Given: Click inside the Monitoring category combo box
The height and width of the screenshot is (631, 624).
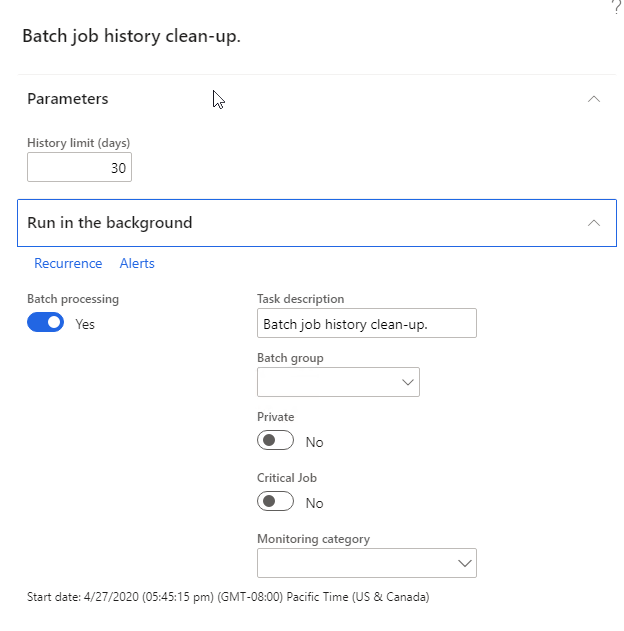Looking at the screenshot, I should pos(367,563).
